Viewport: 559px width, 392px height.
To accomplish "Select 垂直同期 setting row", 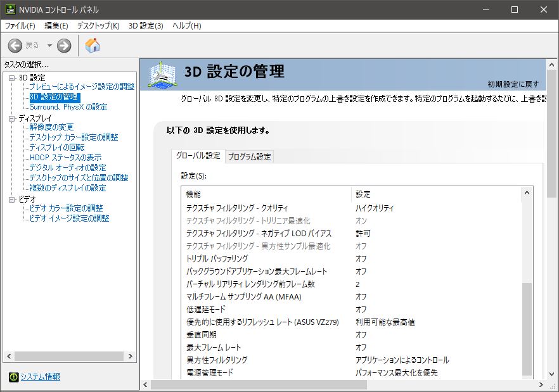I will (351, 335).
